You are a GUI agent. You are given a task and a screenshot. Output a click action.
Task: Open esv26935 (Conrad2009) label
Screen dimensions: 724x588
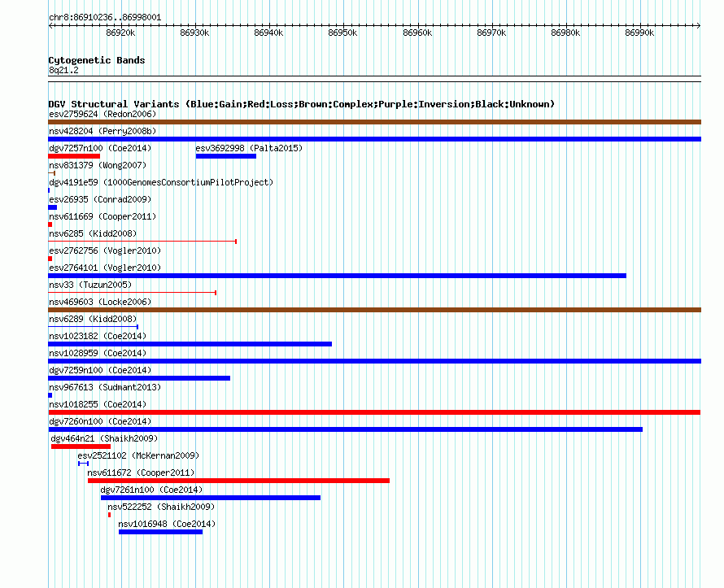point(100,199)
